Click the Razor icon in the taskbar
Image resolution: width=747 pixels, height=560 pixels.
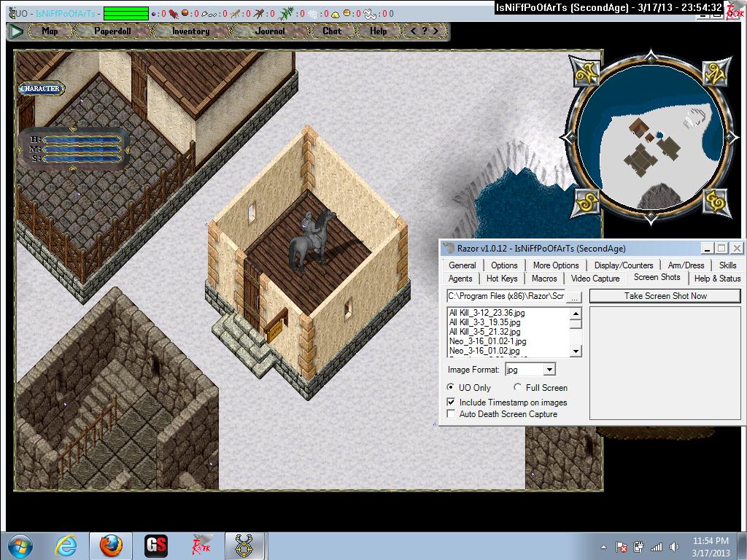point(201,545)
